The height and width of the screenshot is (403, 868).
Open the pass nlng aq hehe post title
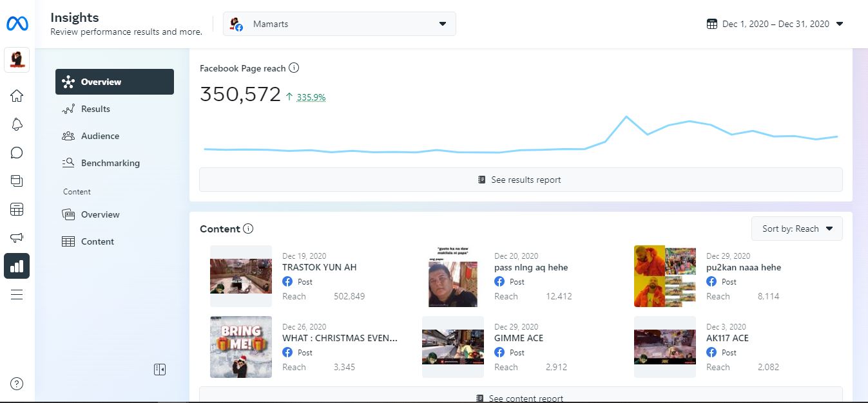pyautogui.click(x=531, y=267)
